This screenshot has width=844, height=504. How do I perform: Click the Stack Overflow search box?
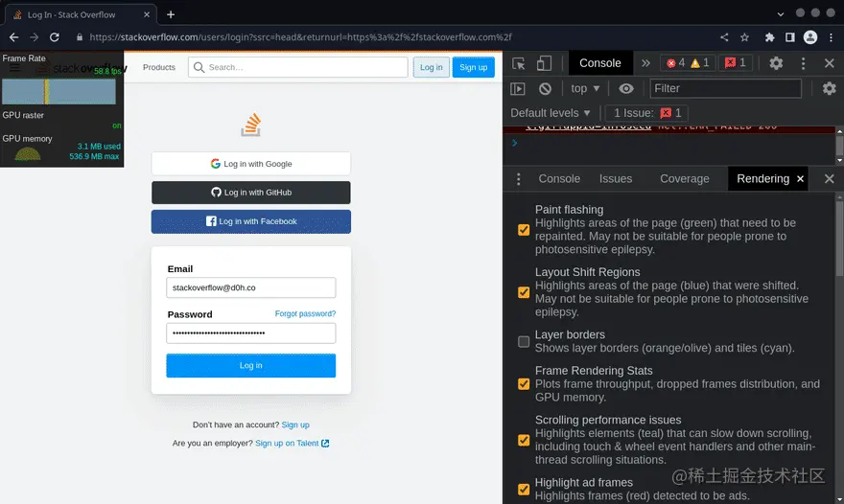[297, 67]
